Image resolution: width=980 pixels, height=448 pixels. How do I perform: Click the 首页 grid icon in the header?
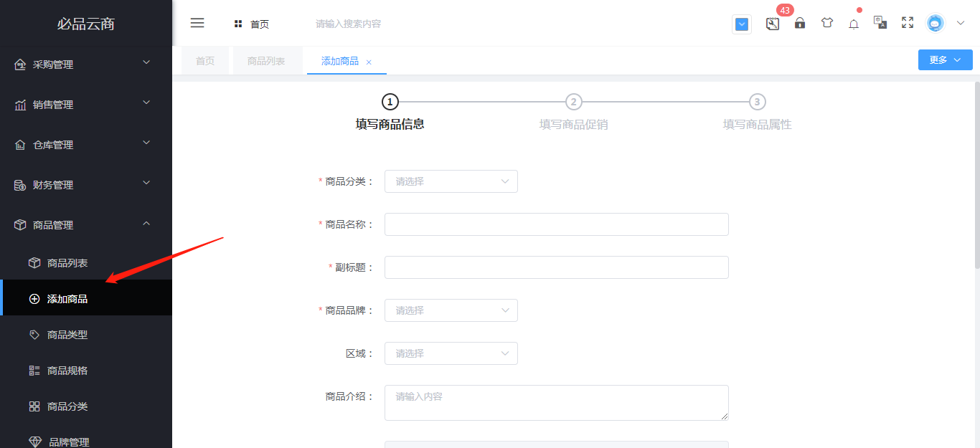coord(238,24)
